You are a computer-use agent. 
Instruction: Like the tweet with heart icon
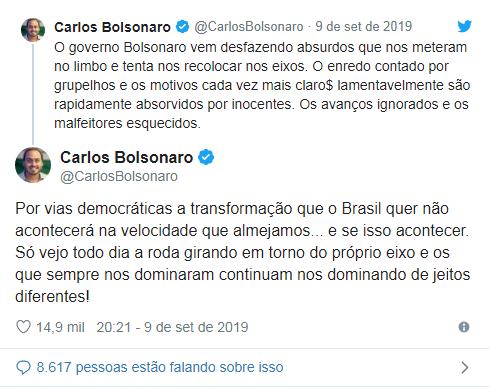(23, 327)
